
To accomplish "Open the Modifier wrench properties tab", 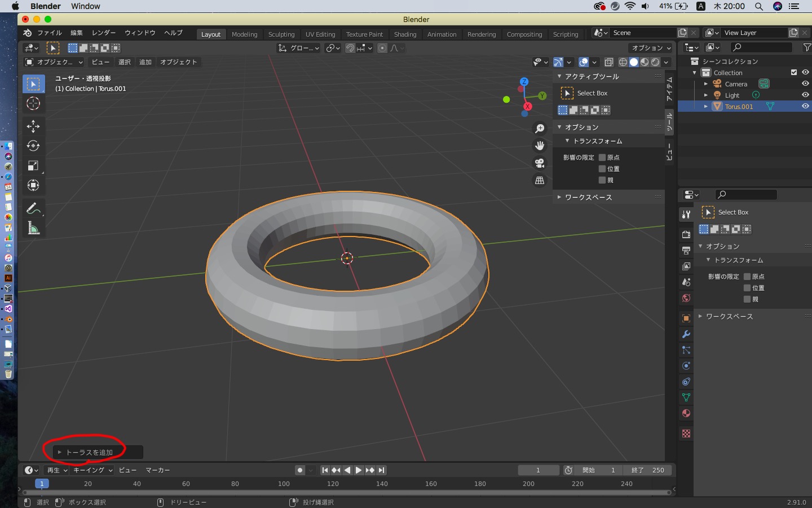I will [686, 334].
